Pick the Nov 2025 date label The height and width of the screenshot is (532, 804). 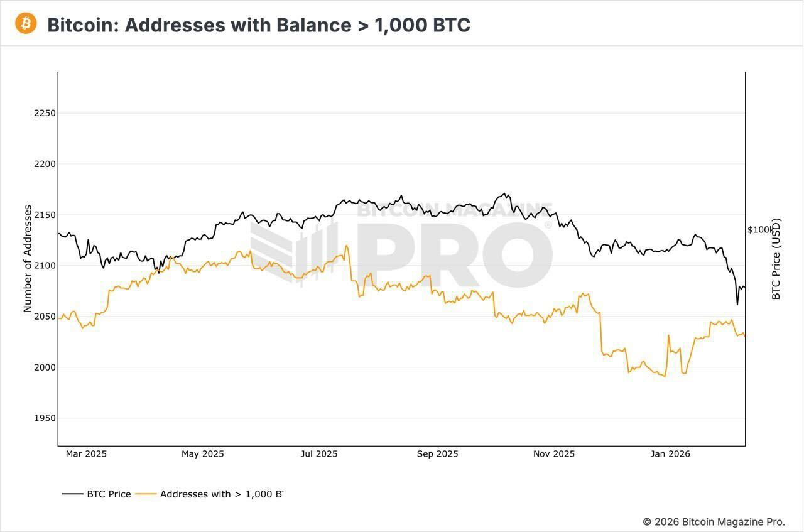[554, 454]
